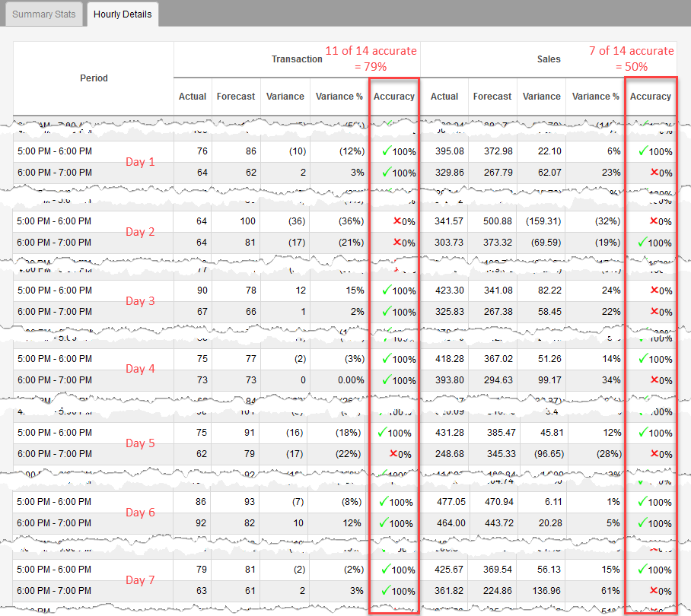Click the red X in the 361.82 sales row
Viewport: 691px width, 616px height.
654,590
